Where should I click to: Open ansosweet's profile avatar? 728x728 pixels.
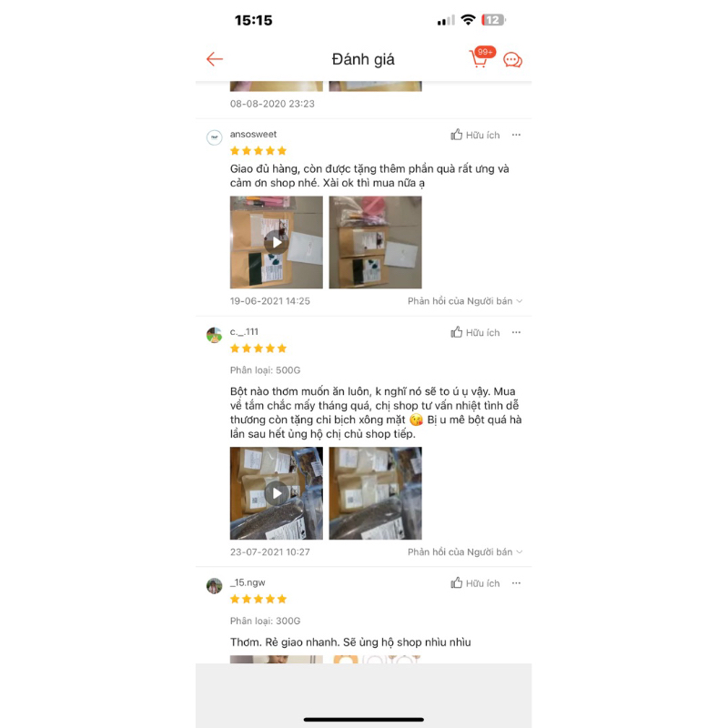click(x=214, y=137)
